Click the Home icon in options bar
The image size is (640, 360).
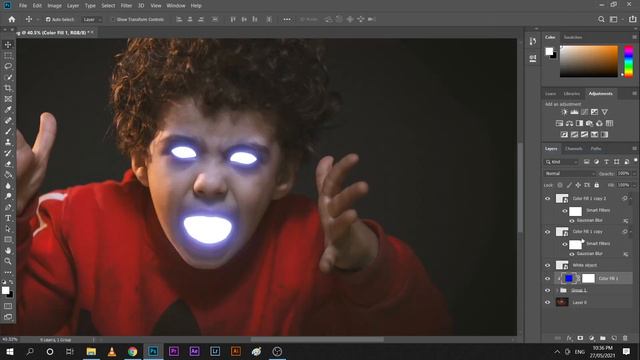click(x=12, y=19)
